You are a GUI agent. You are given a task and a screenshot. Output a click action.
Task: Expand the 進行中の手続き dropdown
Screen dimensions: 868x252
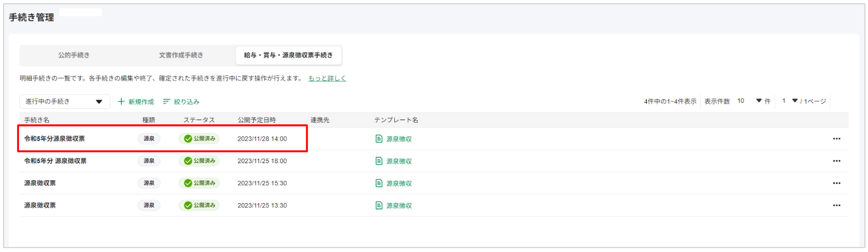tap(65, 101)
